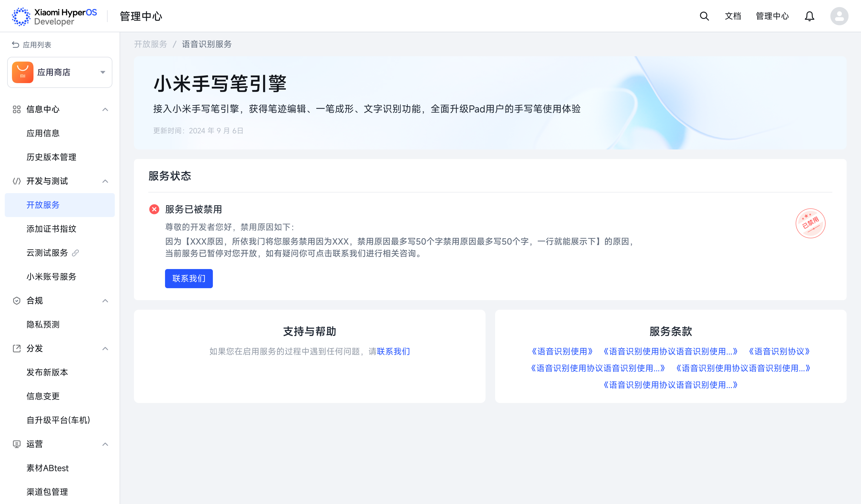Screen dimensions: 861x504
Task: Select 开放服务 in the sidebar
Action: pyautogui.click(x=60, y=205)
